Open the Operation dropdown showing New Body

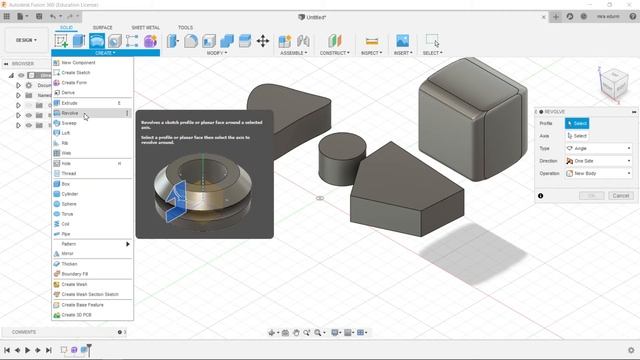[599, 173]
